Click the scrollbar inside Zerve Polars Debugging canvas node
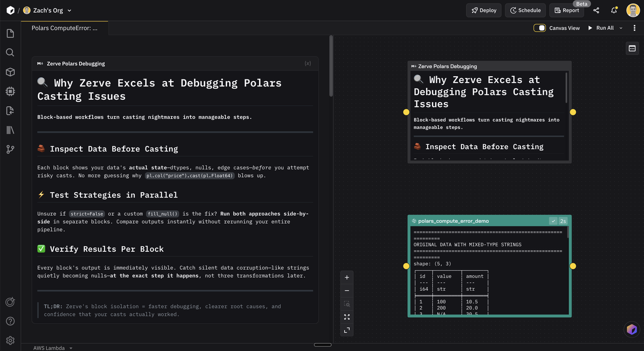The image size is (644, 351). (566, 87)
